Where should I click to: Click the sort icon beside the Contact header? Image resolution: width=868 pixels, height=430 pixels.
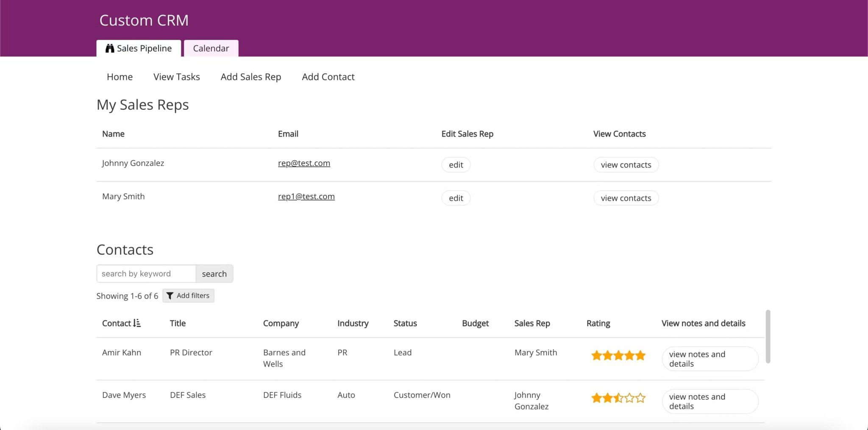136,323
